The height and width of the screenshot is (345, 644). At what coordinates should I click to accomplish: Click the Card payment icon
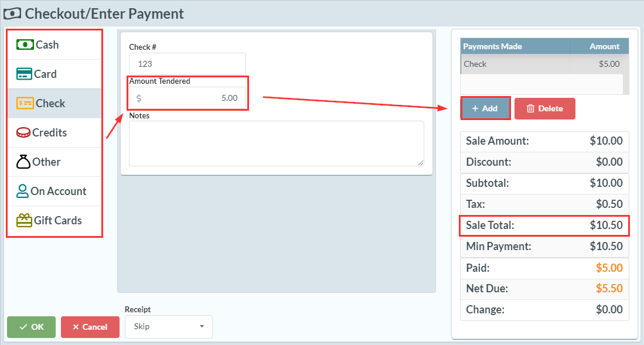coord(24,74)
